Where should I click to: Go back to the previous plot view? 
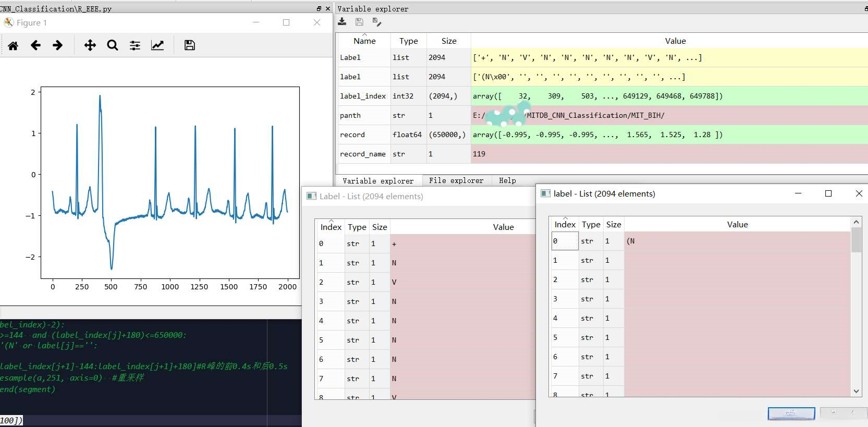click(x=35, y=46)
